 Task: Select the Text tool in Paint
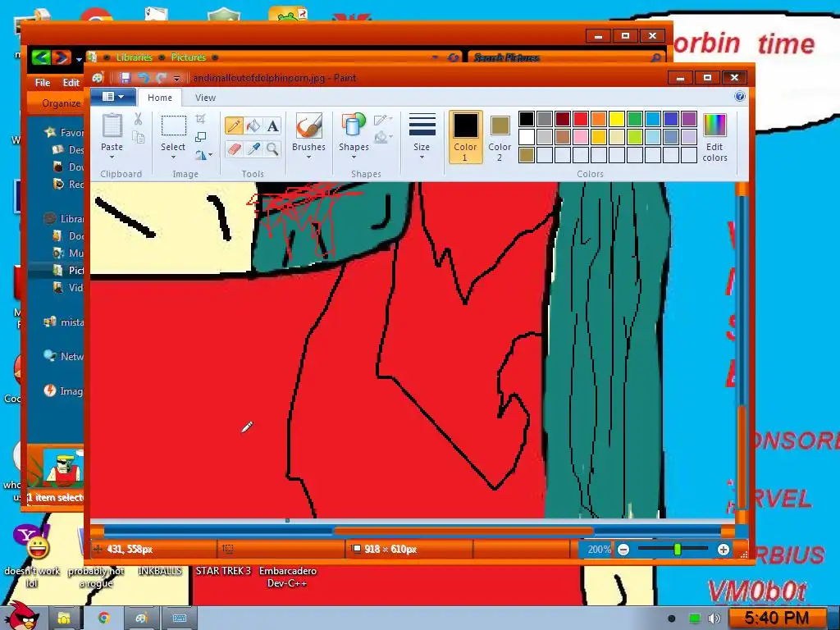[272, 126]
